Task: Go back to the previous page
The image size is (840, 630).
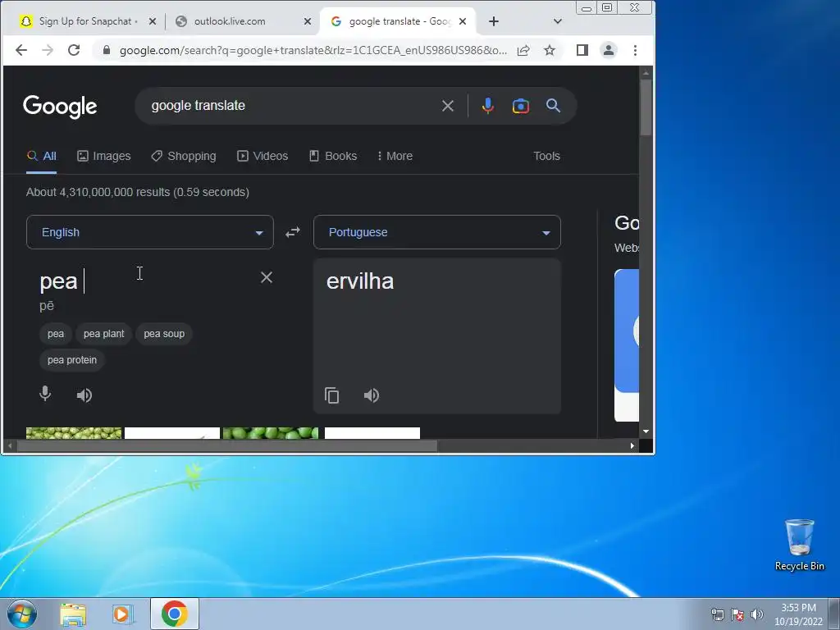Action: 21,50
